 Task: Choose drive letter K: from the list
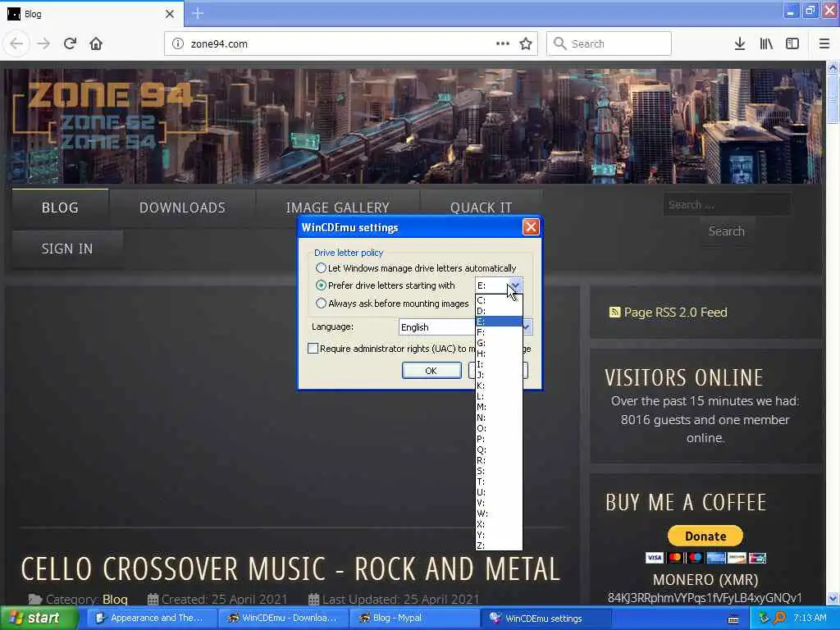(499, 386)
